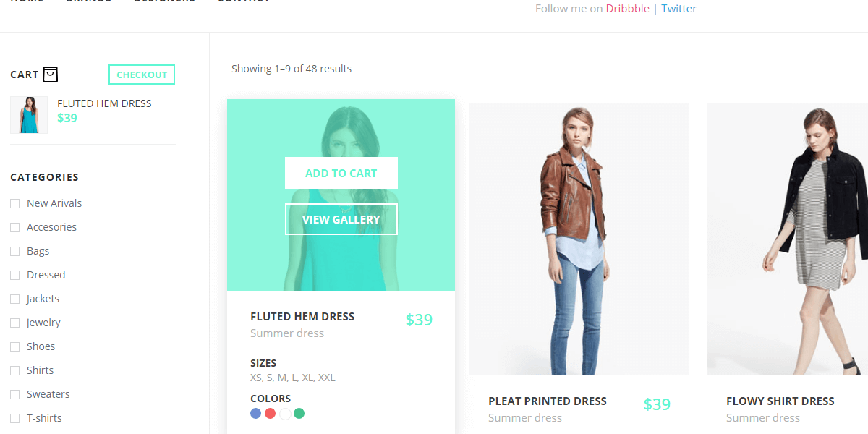Screen dimensions: 868x434
Task: Tick the Accesories category checkbox
Action: 14,228
